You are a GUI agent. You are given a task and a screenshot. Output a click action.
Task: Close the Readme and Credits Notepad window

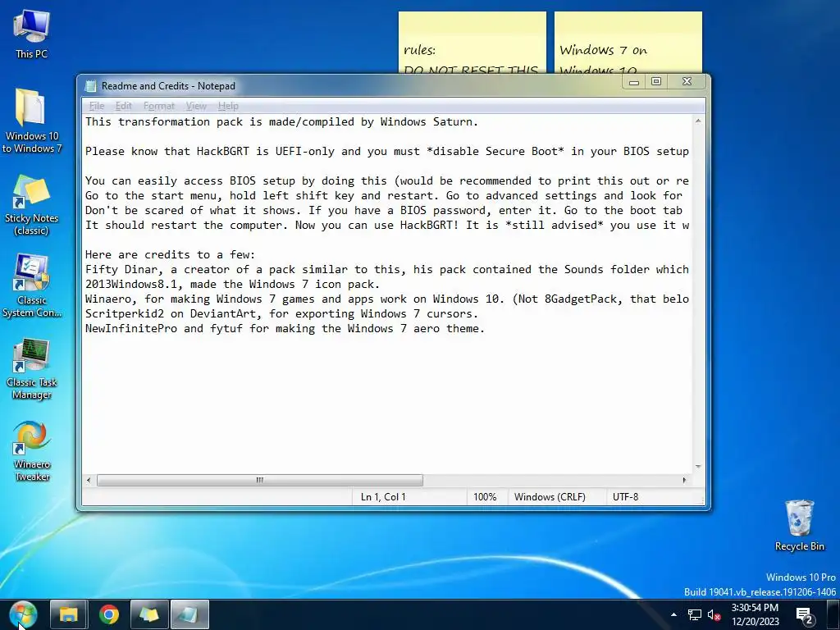pos(687,82)
